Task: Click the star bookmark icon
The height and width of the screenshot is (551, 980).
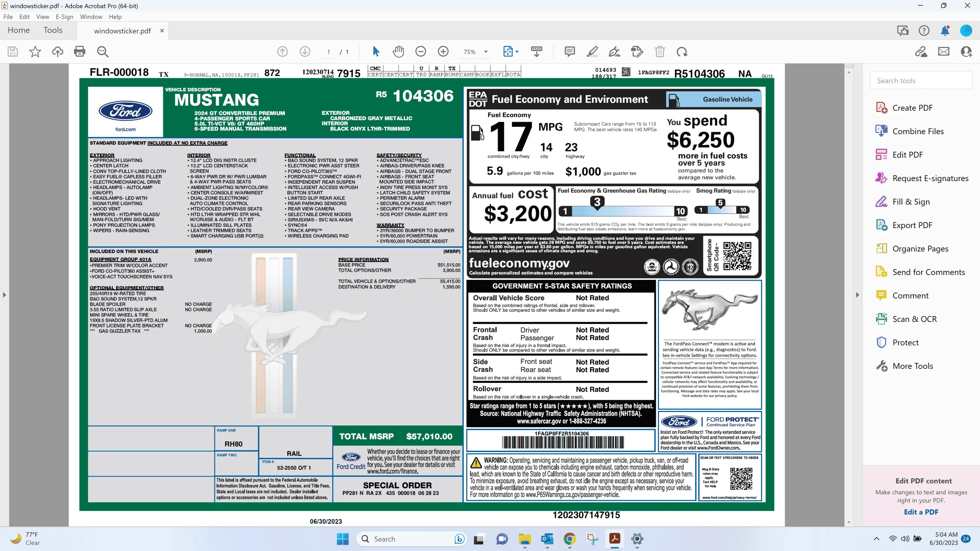Action: click(x=35, y=51)
